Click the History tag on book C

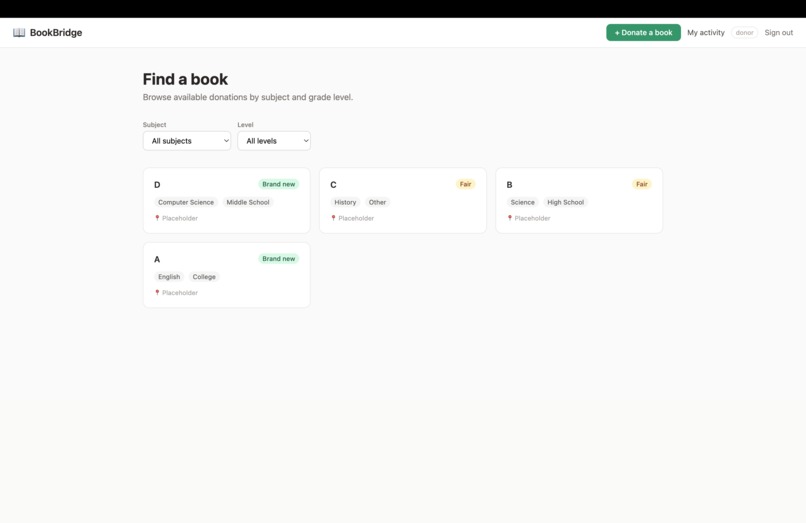click(x=345, y=202)
